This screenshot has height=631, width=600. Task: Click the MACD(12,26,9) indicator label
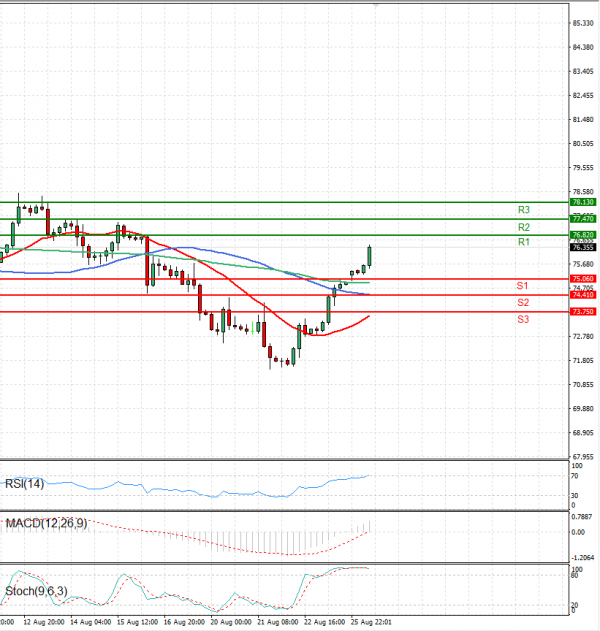46,523
